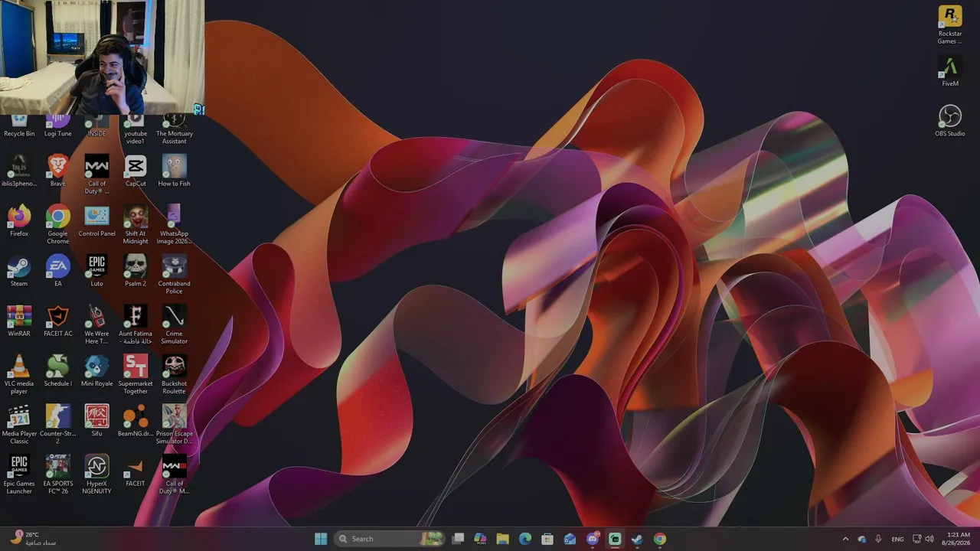Open Microsoft Store from the taskbar
The width and height of the screenshot is (980, 551).
(547, 539)
